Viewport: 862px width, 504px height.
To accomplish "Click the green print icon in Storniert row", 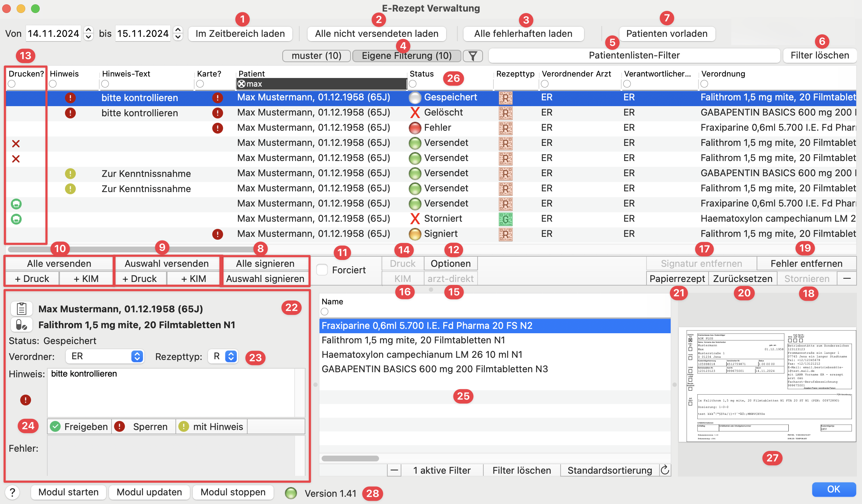I will [16, 219].
